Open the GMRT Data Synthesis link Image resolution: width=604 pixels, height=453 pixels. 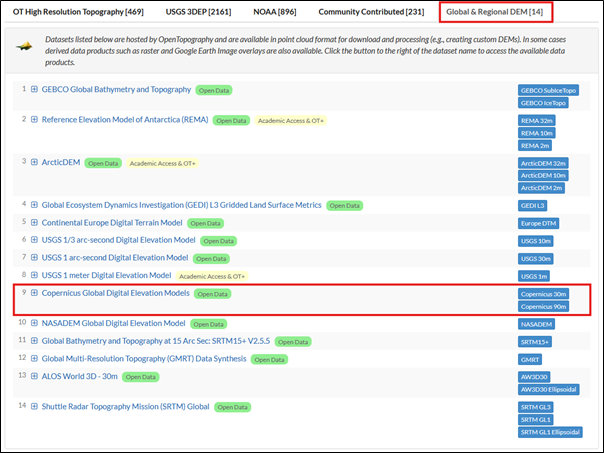pyautogui.click(x=144, y=359)
